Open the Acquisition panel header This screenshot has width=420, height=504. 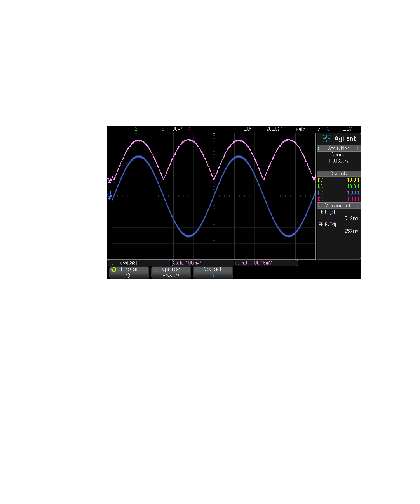(x=338, y=148)
